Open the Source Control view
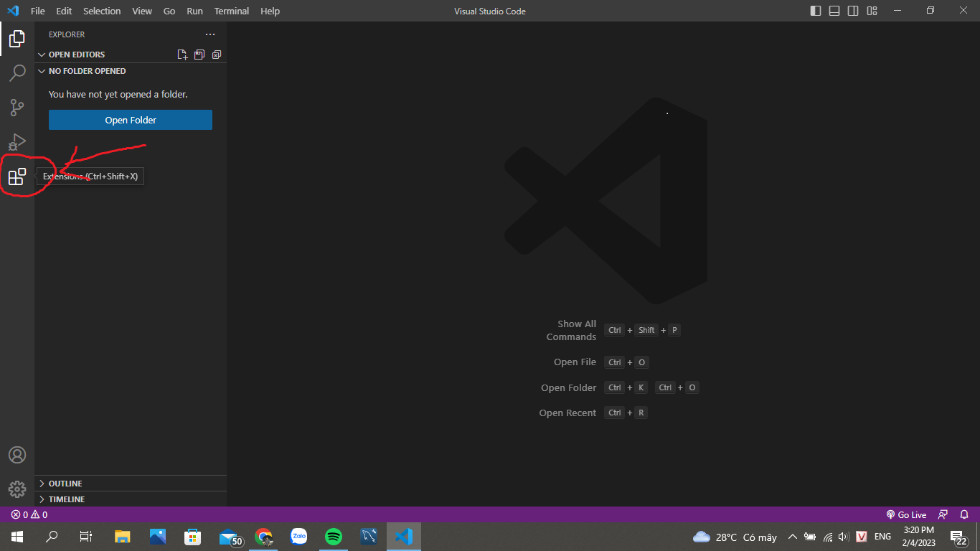The width and height of the screenshot is (980, 551). (17, 108)
